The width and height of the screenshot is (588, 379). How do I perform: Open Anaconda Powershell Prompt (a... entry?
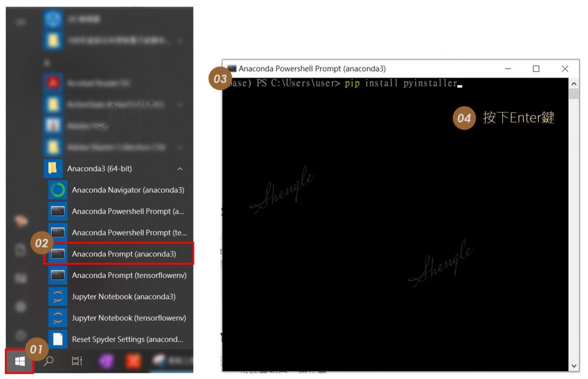[128, 212]
